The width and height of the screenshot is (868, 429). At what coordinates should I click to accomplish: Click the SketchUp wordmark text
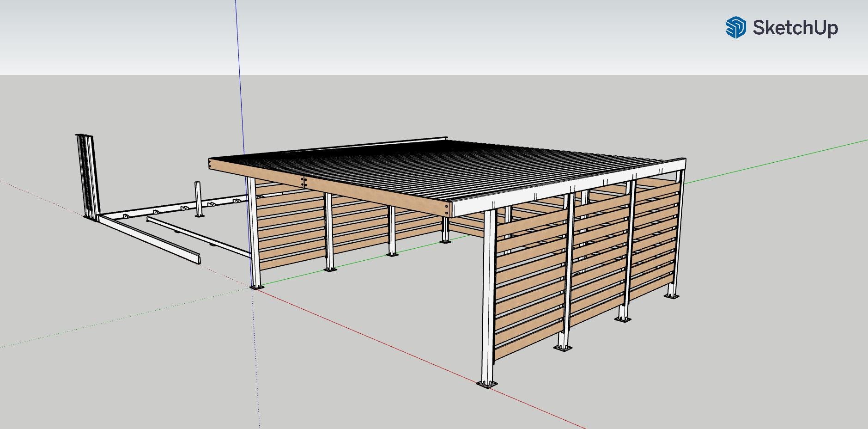[x=795, y=28]
